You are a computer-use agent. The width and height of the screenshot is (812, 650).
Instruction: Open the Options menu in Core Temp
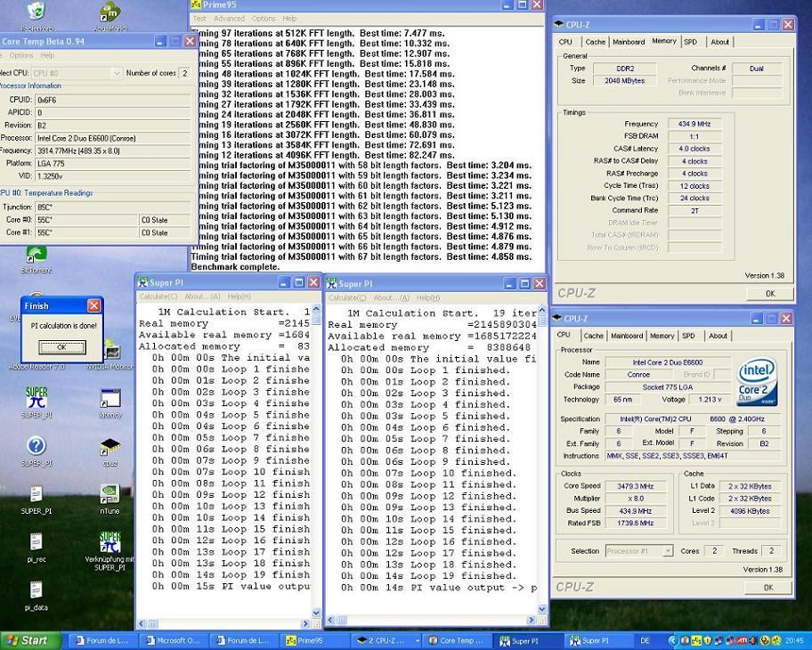point(21,55)
